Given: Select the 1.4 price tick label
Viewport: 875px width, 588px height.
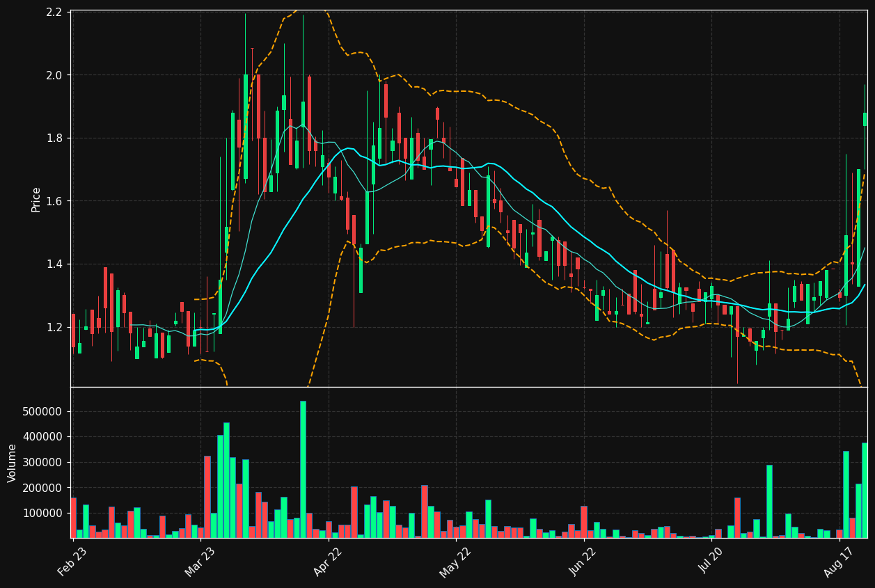Looking at the screenshot, I should click(54, 264).
